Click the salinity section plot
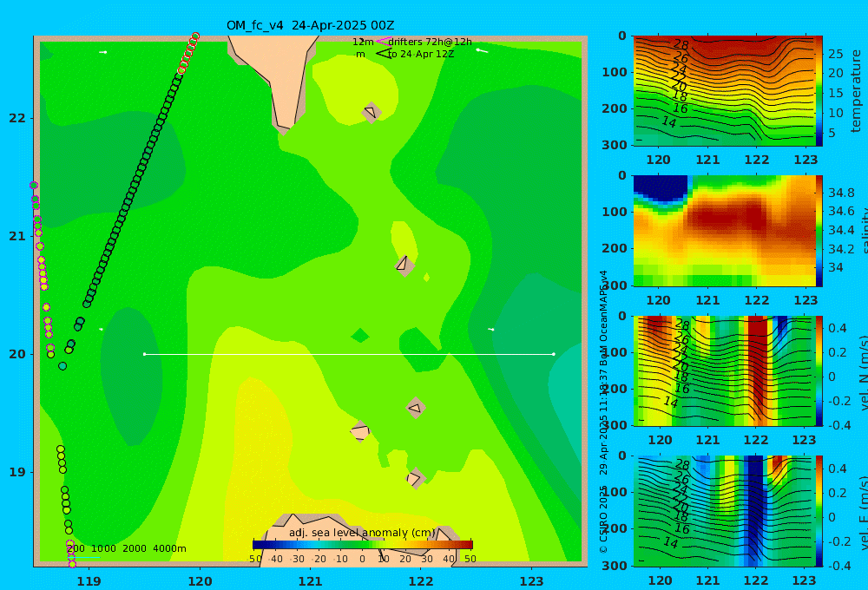The height and width of the screenshot is (590, 868). [x=724, y=231]
